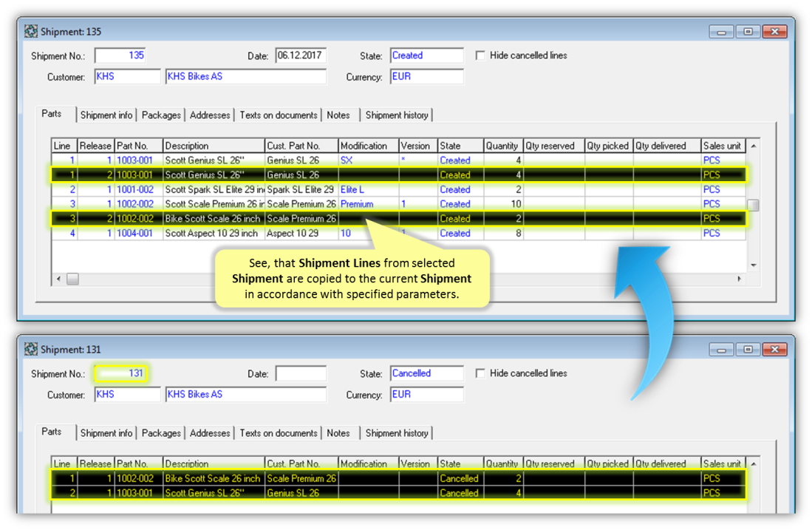Switch to Packages tab in Shipment 135
The width and height of the screenshot is (812, 530).
click(x=161, y=115)
